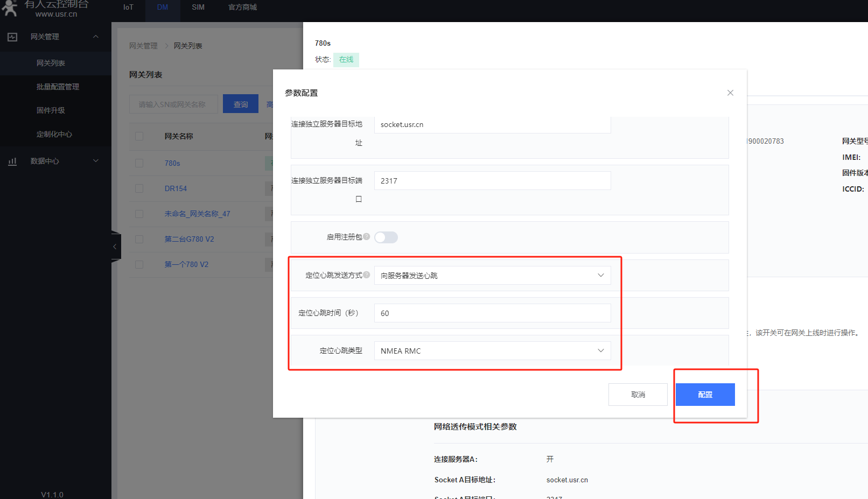Screen dimensions: 868x499
Task: Click the 定位心跳时间 input field
Action: tap(492, 313)
